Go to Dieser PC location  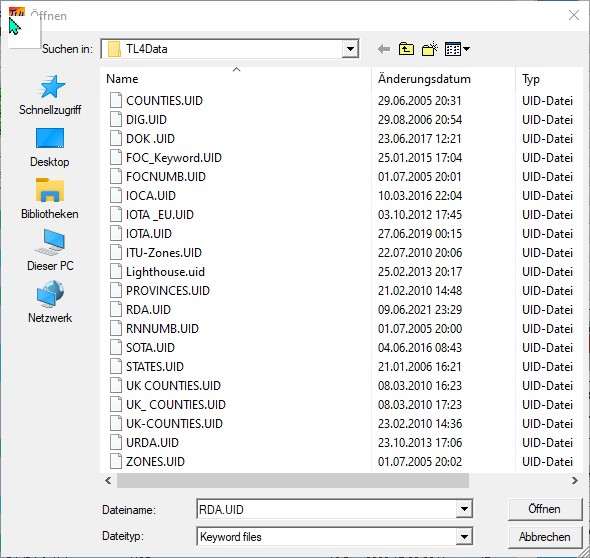50,251
